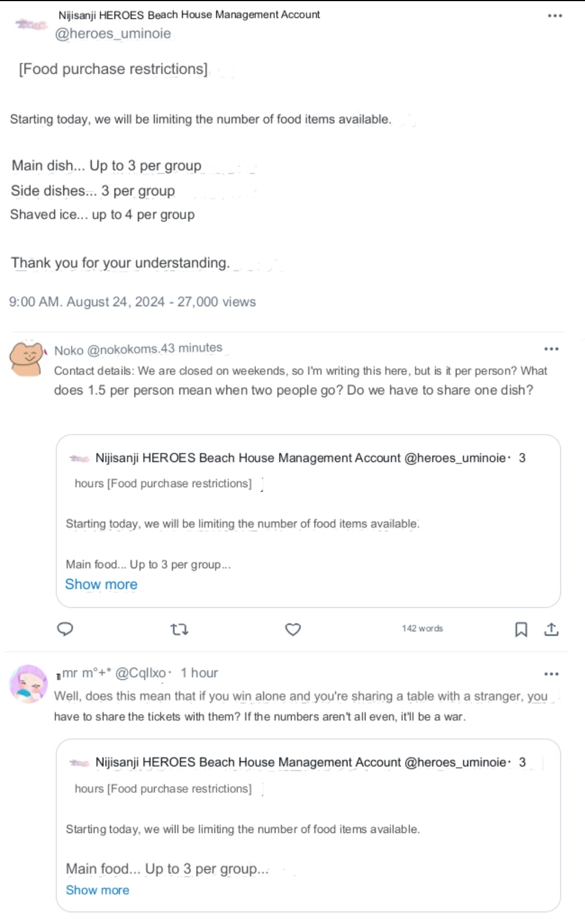Open the 9:00 AM August 24 timestamp
The height and width of the screenshot is (924, 585).
tap(87, 302)
